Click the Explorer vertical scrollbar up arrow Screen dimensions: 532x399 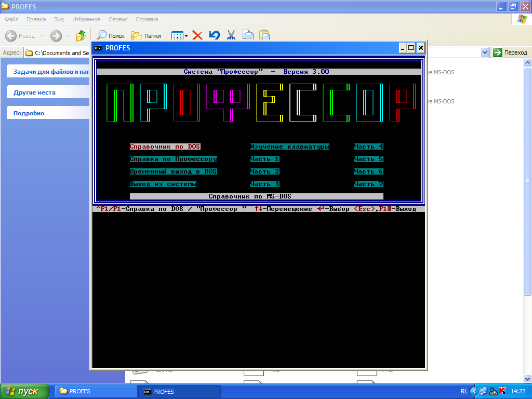click(527, 62)
